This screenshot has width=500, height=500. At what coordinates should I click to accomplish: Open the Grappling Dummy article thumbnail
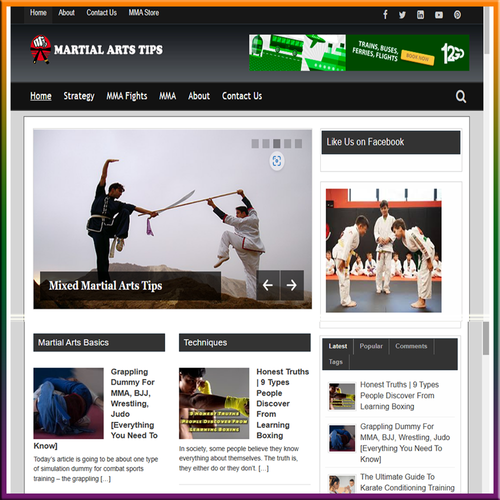click(x=68, y=403)
